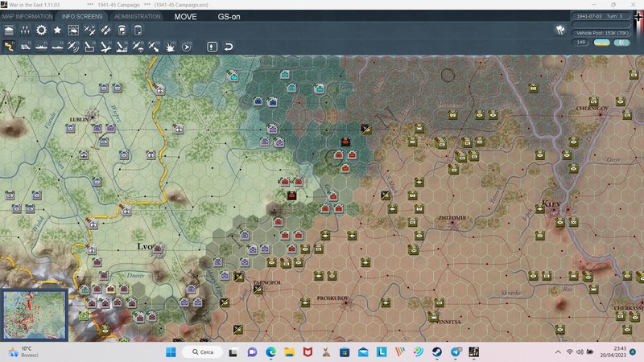Click the Cerca search box in taskbar

point(203,352)
